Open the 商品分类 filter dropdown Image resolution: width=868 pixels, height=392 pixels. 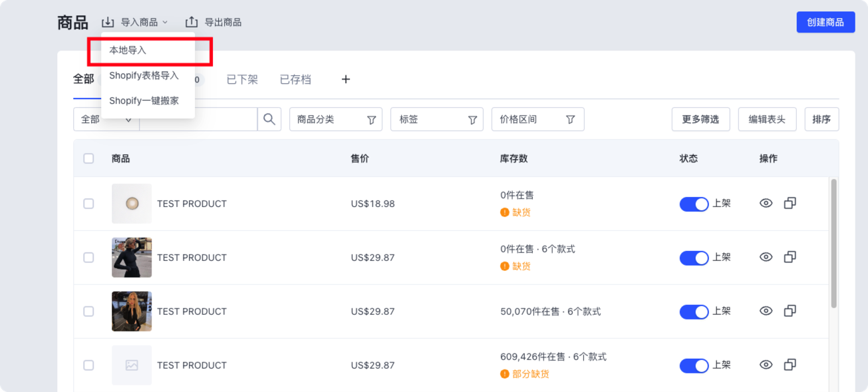336,119
